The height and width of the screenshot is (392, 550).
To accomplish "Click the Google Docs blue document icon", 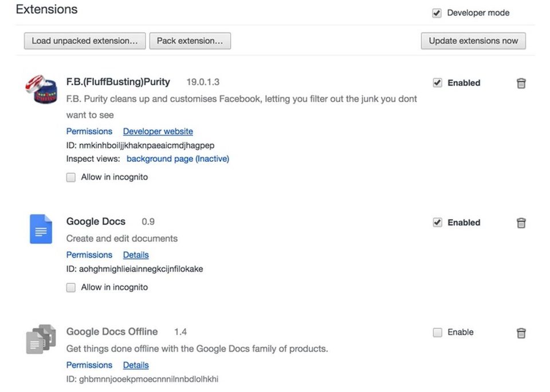I will click(41, 229).
